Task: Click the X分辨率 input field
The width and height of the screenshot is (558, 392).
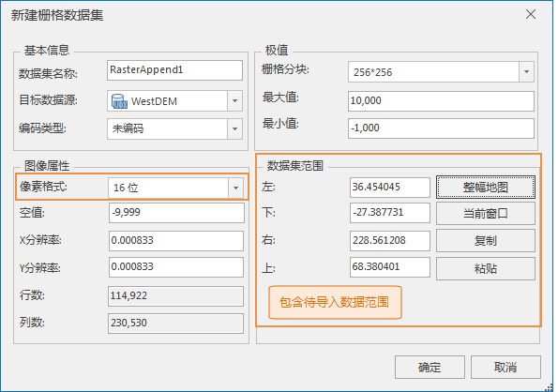Action: click(176, 241)
